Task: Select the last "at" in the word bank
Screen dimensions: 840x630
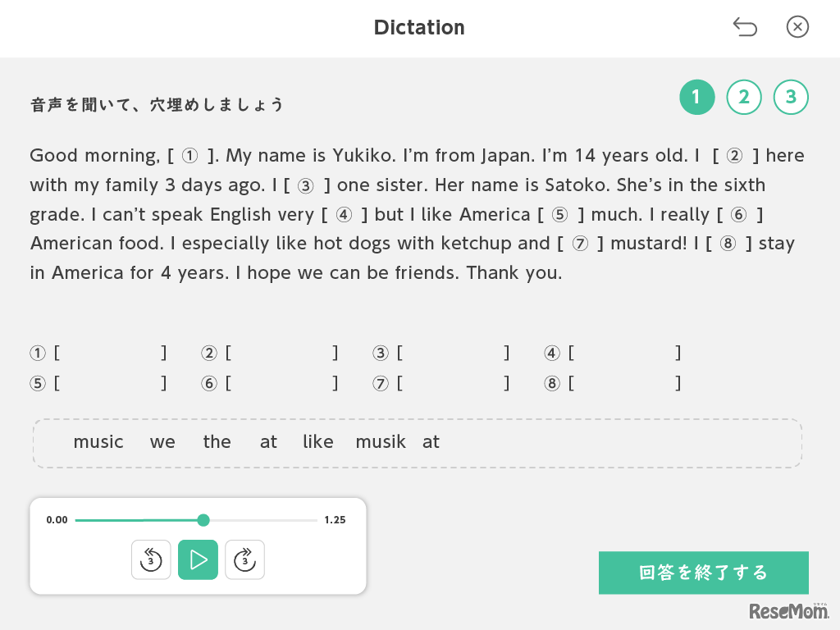Action: (431, 441)
